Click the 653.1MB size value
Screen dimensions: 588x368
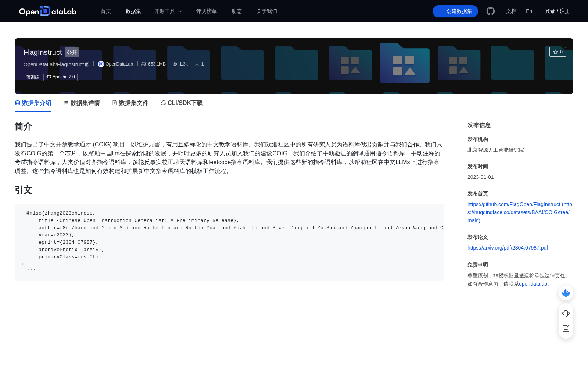(x=157, y=64)
